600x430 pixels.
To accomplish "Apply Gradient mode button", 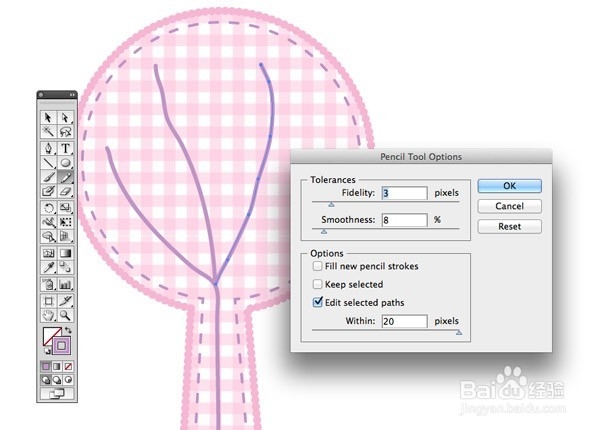I will pos(57,366).
